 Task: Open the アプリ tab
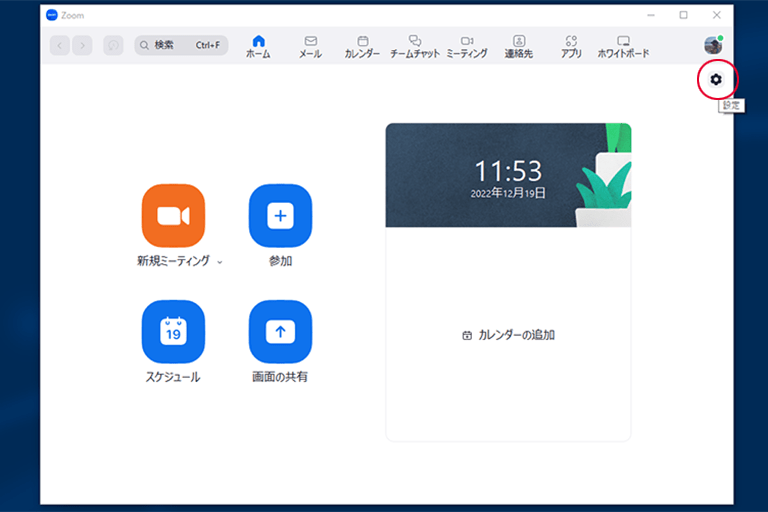[571, 47]
